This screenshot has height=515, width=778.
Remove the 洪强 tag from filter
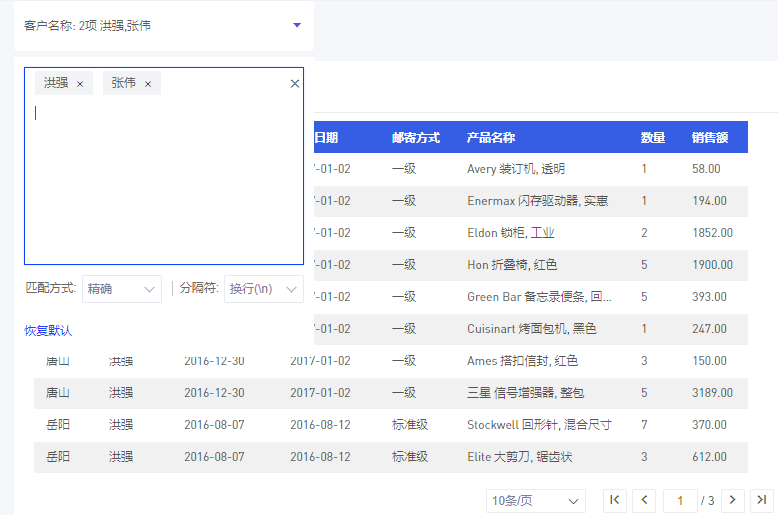(x=80, y=84)
